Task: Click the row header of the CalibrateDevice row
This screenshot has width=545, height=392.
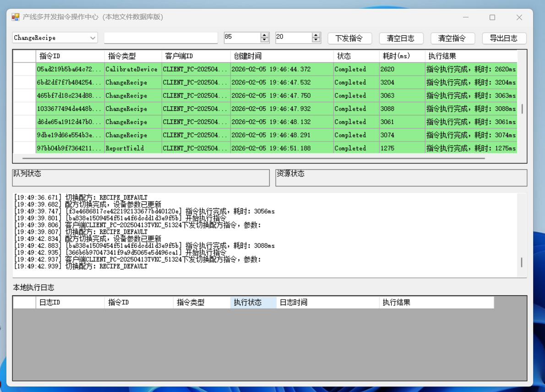Action: pyautogui.click(x=24, y=69)
